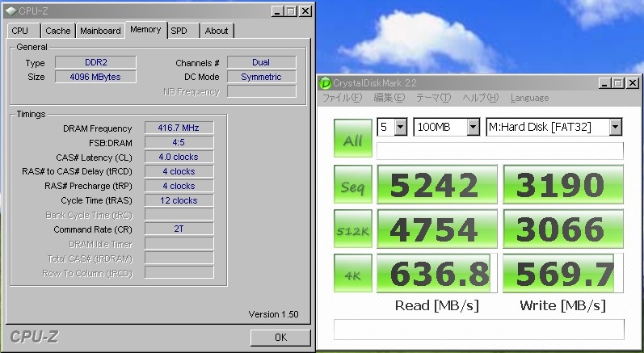Open the ファイル(F) menu in CrystalDiskMark
This screenshot has width=644, height=353.
pos(342,98)
